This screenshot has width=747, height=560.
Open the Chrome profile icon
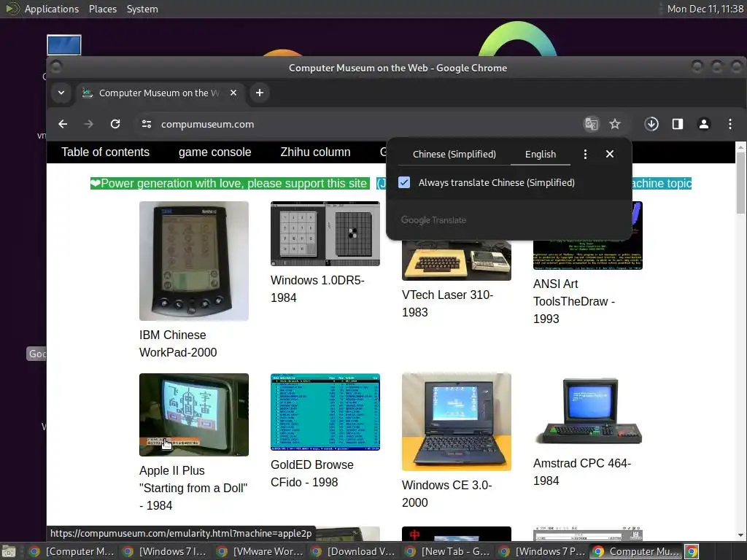(x=704, y=124)
